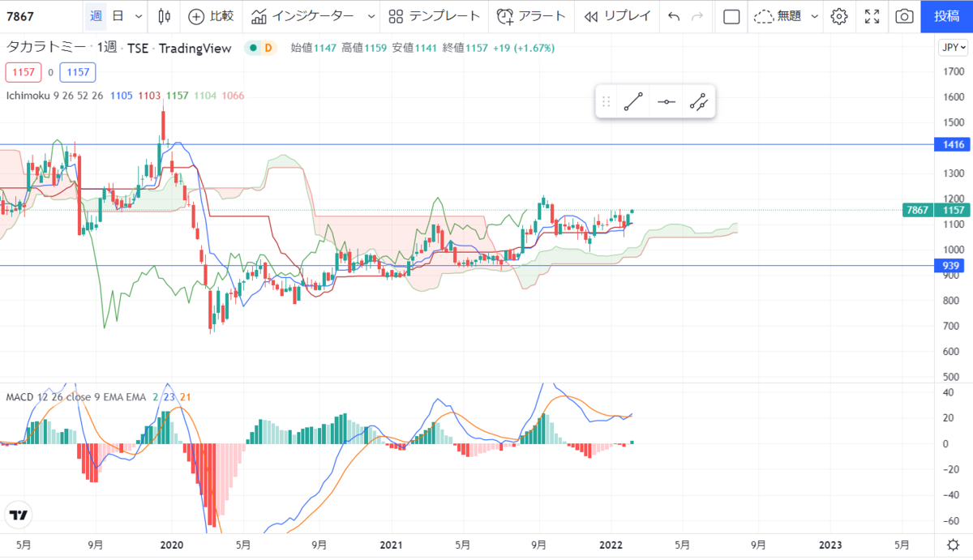Click the 終値1157 close value in header
Viewport: 973px width, 560px height.
(x=465, y=48)
